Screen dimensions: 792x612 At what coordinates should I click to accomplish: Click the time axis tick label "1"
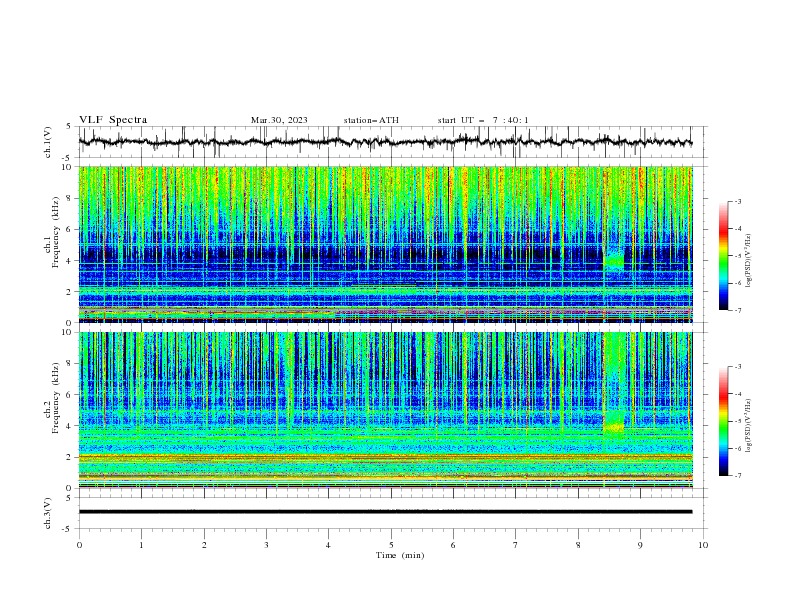pyautogui.click(x=141, y=545)
